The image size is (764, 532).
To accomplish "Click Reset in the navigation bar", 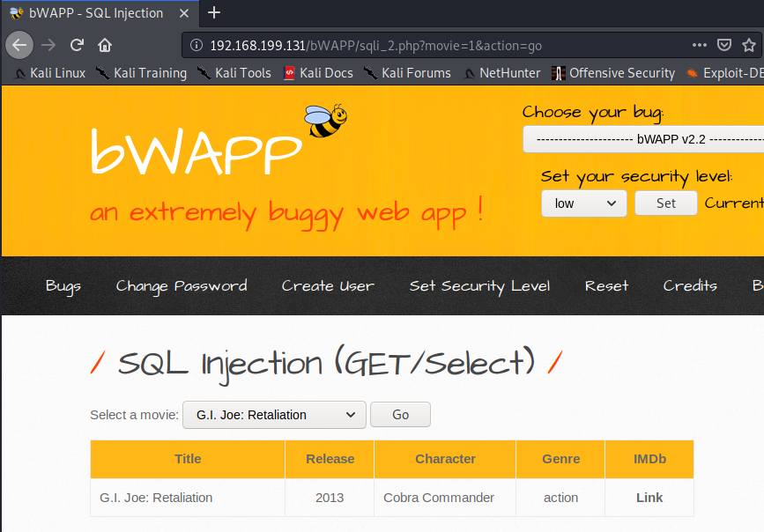I will coord(606,286).
